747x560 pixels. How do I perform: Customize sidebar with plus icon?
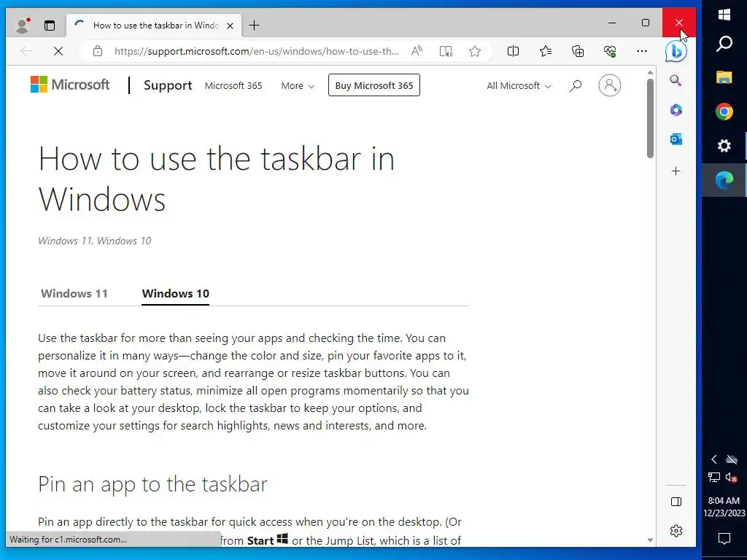click(676, 171)
